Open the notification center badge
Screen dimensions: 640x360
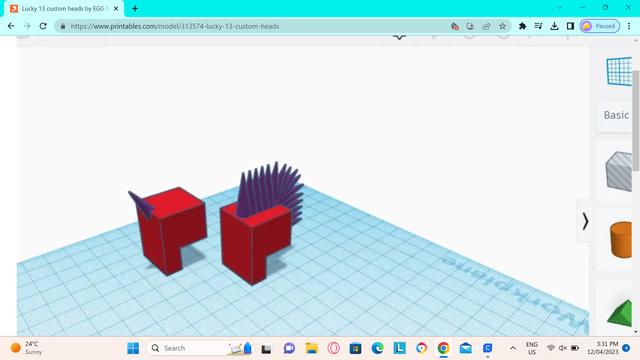[626, 348]
